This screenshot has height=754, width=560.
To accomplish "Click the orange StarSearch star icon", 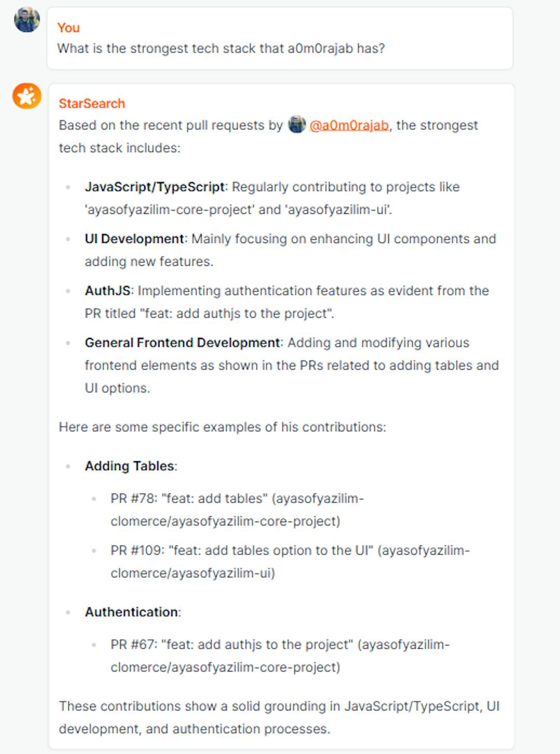I will 27,96.
